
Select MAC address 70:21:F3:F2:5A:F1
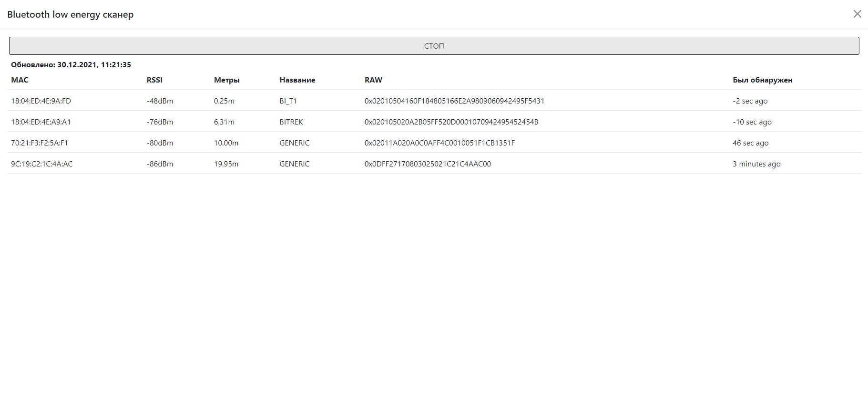coord(40,143)
